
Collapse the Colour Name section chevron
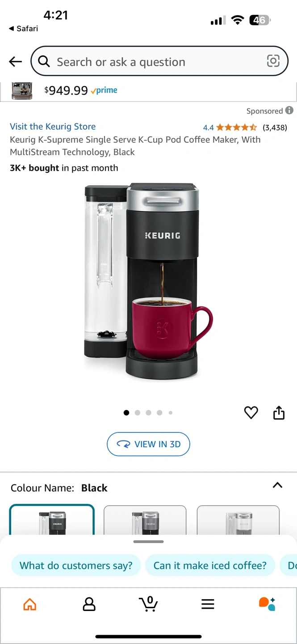click(x=277, y=485)
